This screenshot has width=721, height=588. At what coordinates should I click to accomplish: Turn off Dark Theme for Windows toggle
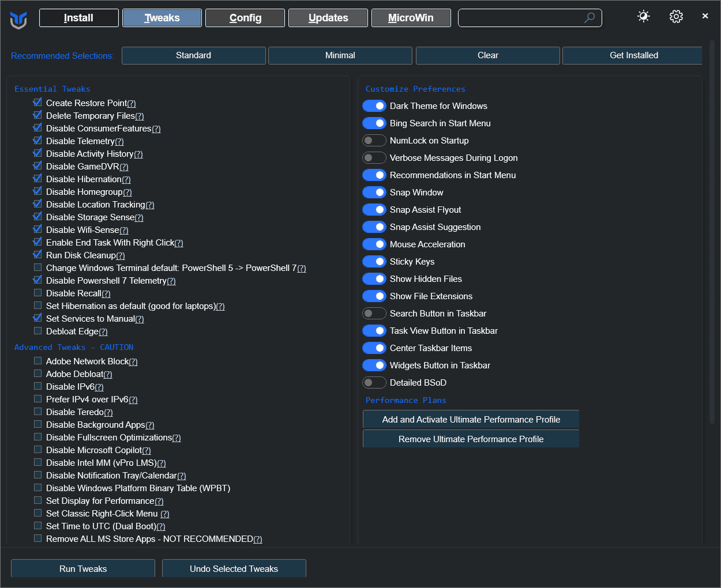(374, 106)
